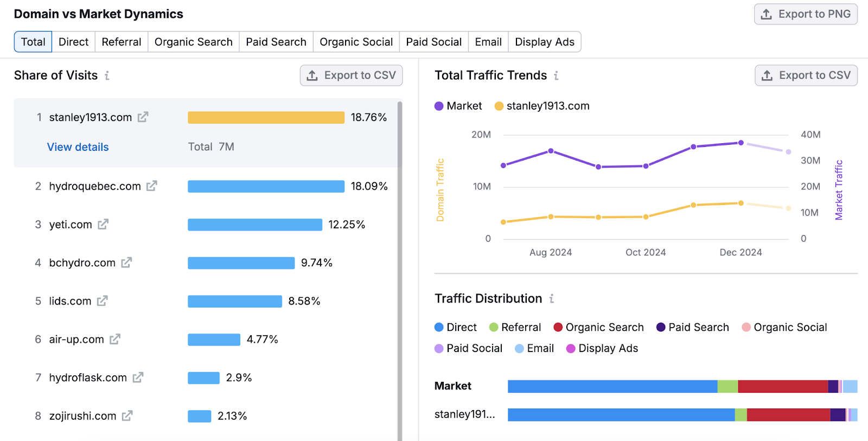The image size is (868, 441).
Task: Switch to the Email tab
Action: click(x=488, y=42)
